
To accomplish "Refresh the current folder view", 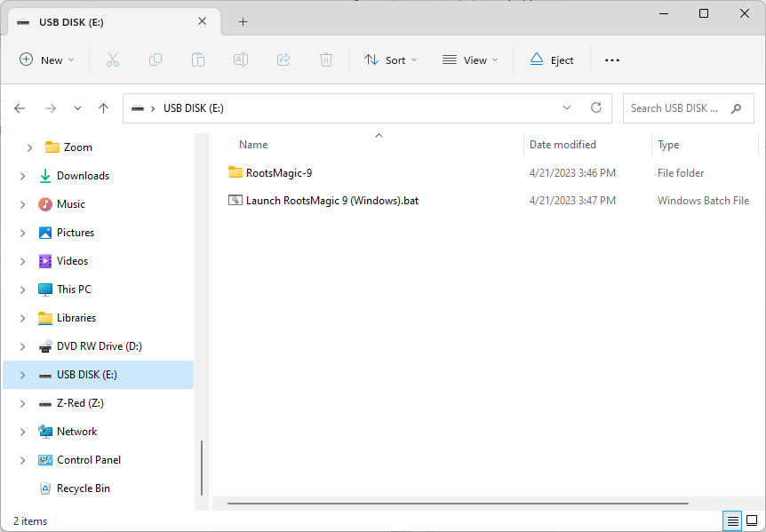I will (596, 108).
